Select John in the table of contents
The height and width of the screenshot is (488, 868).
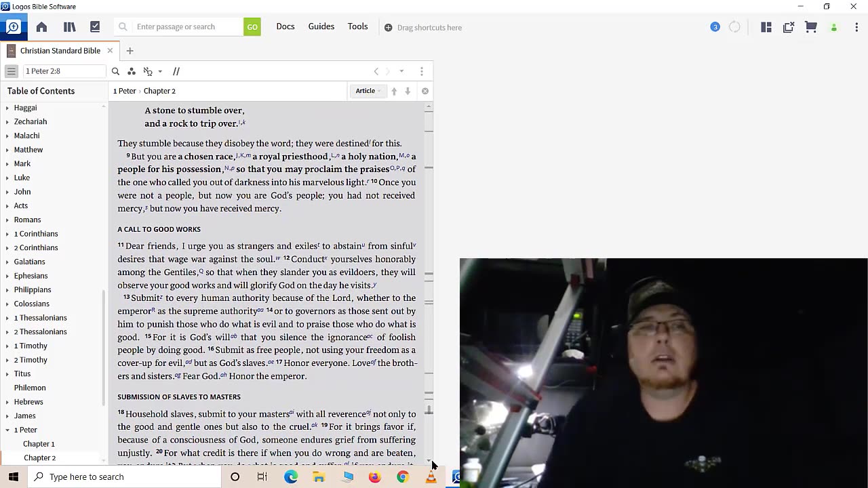pos(22,192)
